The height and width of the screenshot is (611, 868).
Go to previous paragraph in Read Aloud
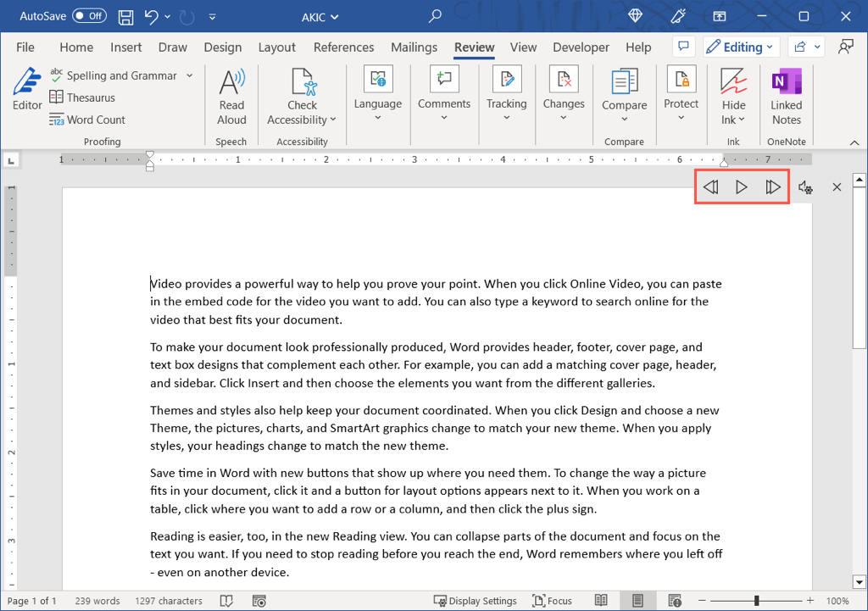point(710,187)
